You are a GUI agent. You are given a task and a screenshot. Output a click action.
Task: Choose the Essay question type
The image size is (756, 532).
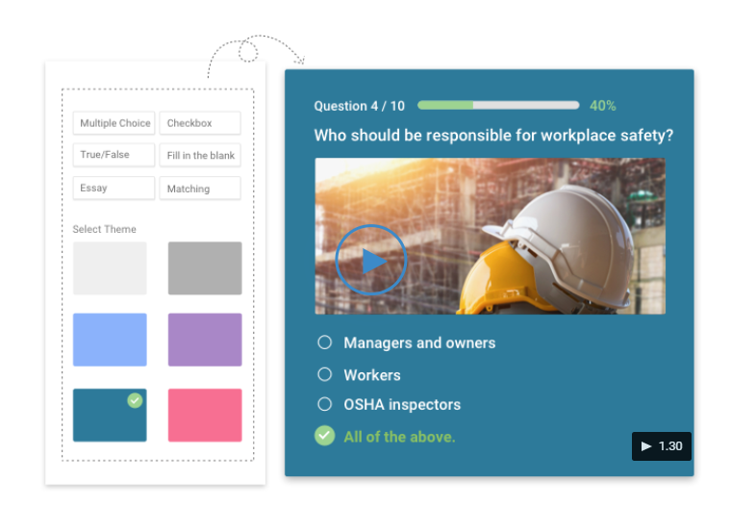point(113,188)
